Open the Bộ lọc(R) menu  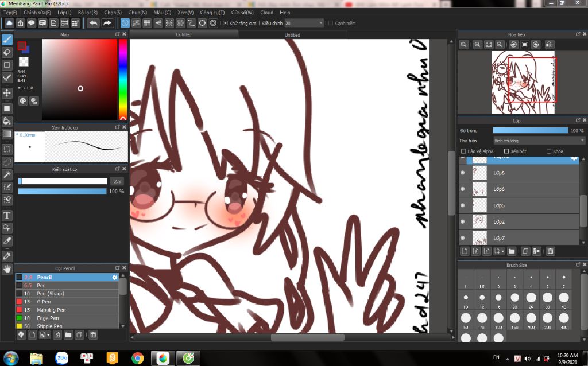click(88, 13)
